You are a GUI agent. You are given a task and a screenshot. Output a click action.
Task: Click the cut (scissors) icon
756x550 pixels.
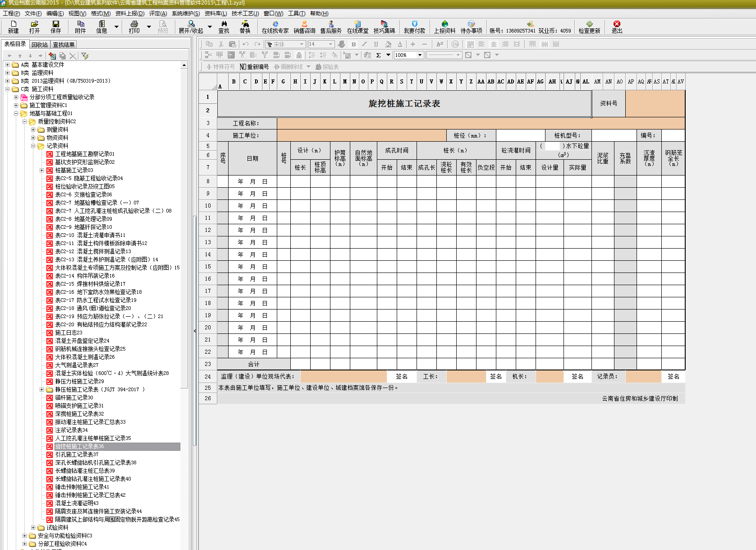pos(221,44)
